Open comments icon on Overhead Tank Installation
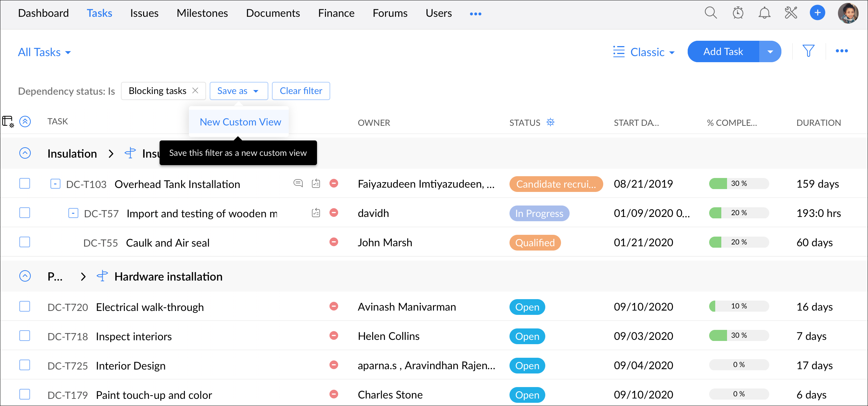Image resolution: width=868 pixels, height=406 pixels. [298, 183]
